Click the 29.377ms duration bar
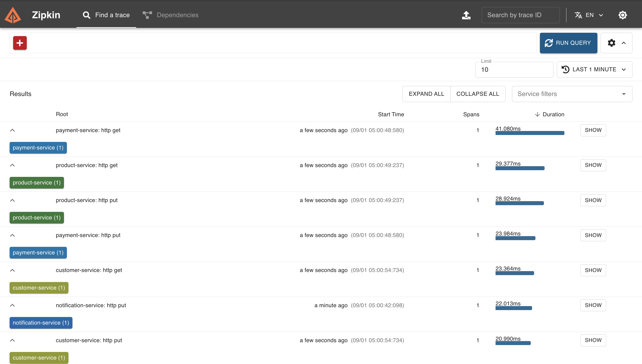Image resolution: width=642 pixels, height=364 pixels. [x=520, y=168]
